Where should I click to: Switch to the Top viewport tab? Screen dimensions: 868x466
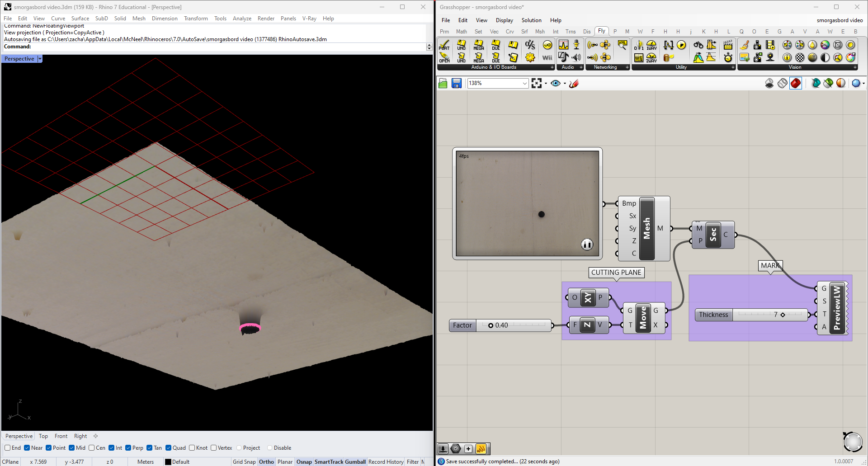(x=43, y=436)
